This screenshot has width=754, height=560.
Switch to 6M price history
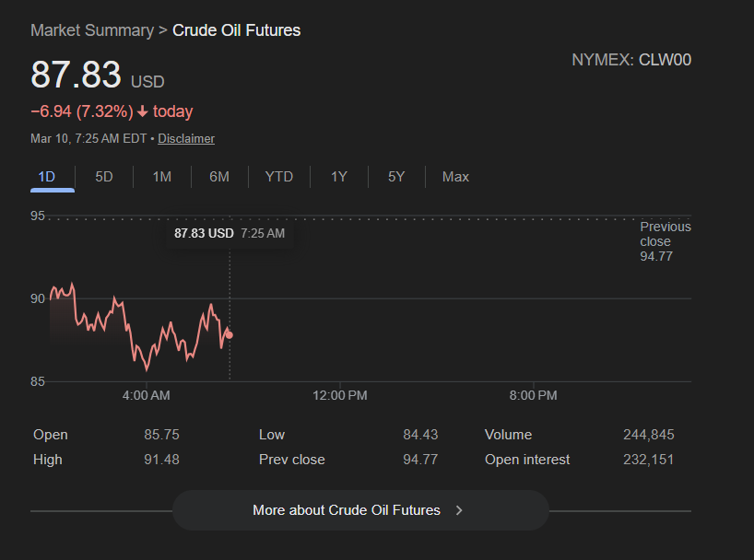(219, 177)
